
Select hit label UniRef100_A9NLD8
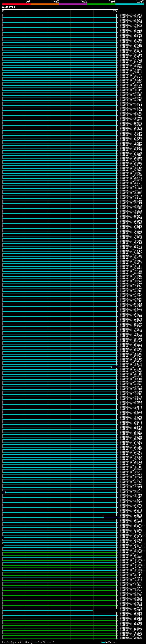[x=131, y=392]
